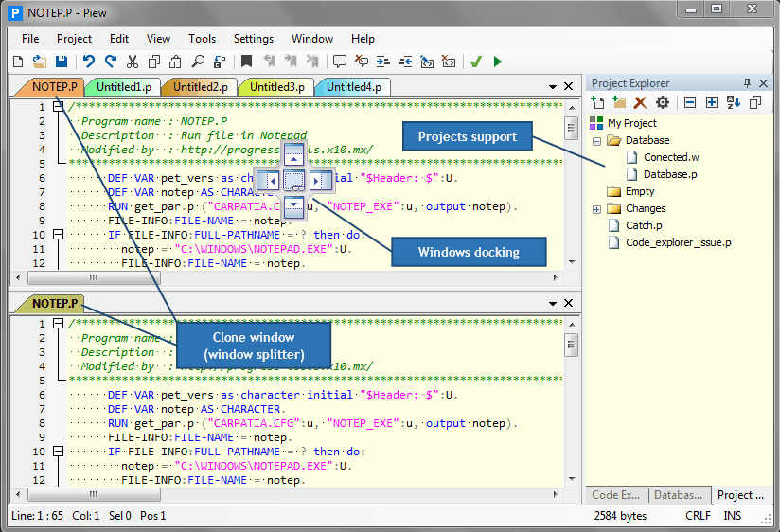This screenshot has width=780, height=532.
Task: Add new file in Project Explorer toolbar
Action: click(x=597, y=102)
